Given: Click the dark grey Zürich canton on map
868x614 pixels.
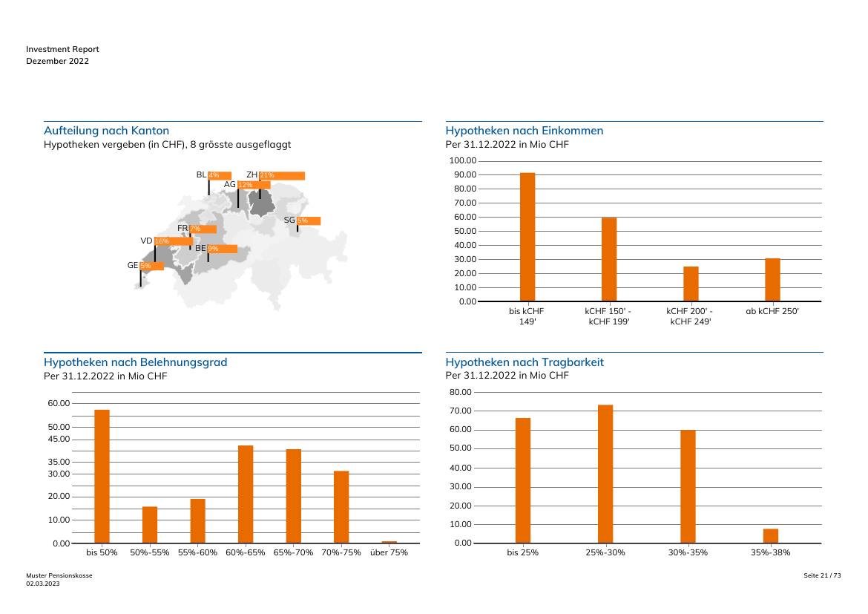Looking at the screenshot, I should (262, 203).
